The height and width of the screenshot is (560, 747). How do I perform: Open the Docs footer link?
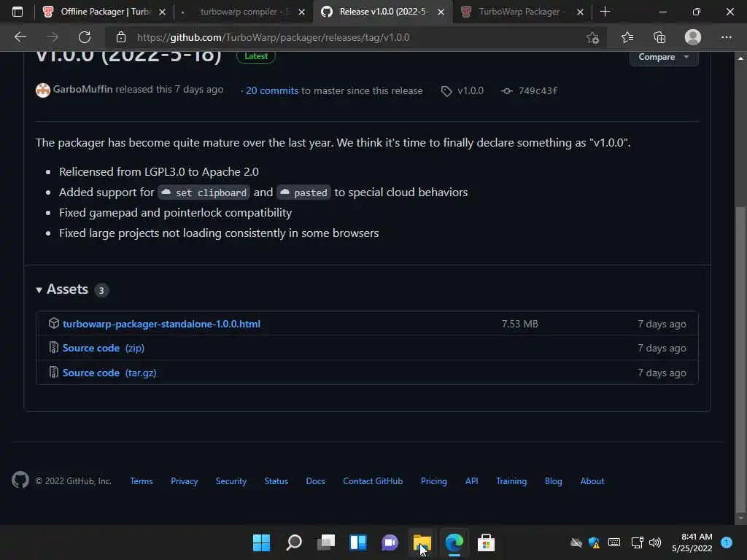(x=315, y=481)
